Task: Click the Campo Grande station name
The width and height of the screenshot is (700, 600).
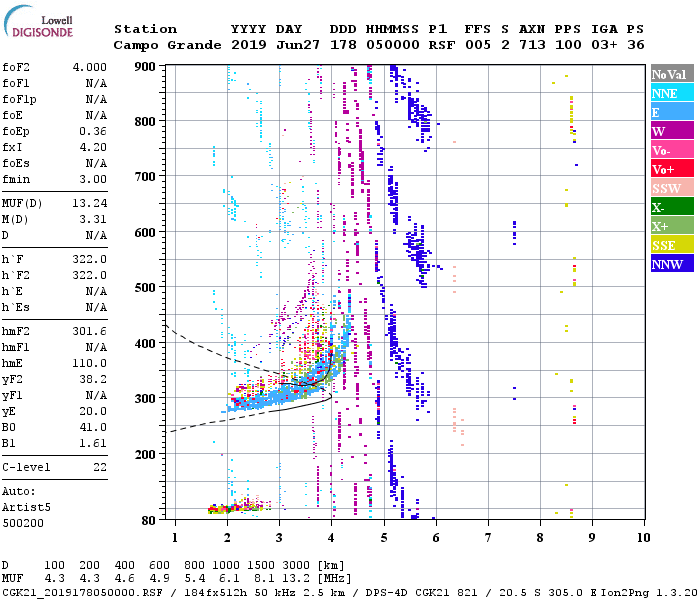Action: pos(167,45)
